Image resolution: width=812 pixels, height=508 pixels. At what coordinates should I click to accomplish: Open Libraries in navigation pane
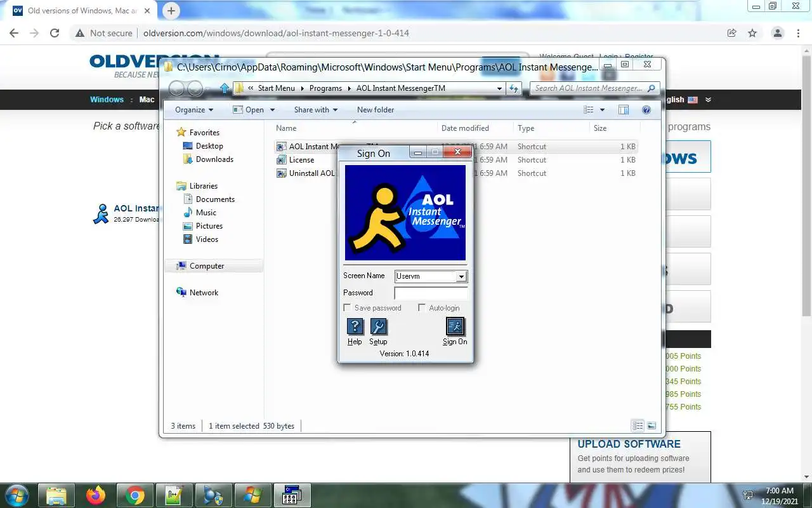pos(203,186)
